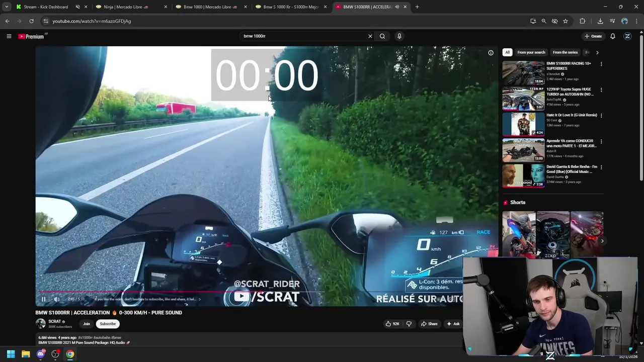Switch to Bmw S 1000 Rr tab
Screen dimensions: 644x362
(x=292, y=7)
